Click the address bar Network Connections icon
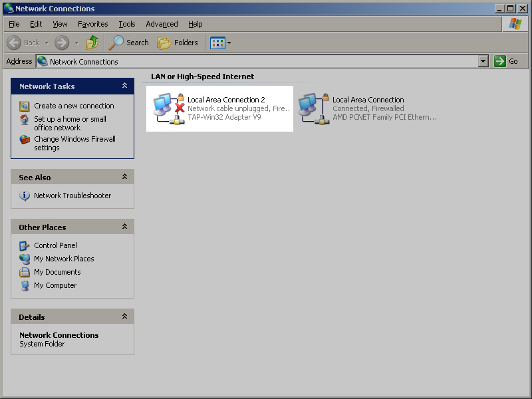The width and height of the screenshot is (532, 399). 43,61
